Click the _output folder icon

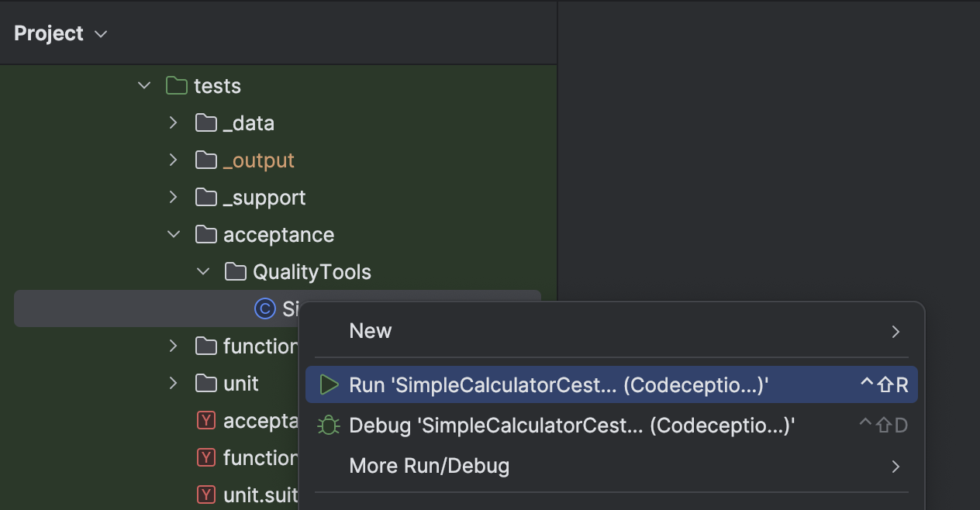205,160
